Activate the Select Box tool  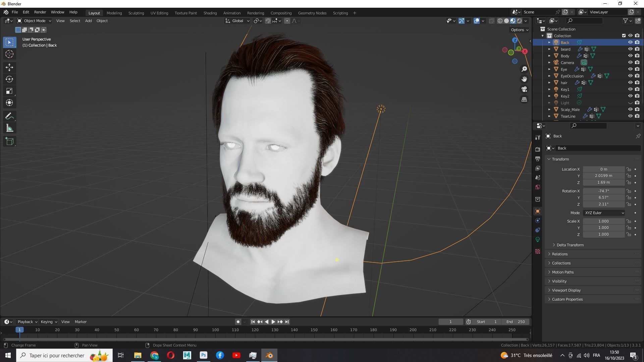pyautogui.click(x=9, y=42)
